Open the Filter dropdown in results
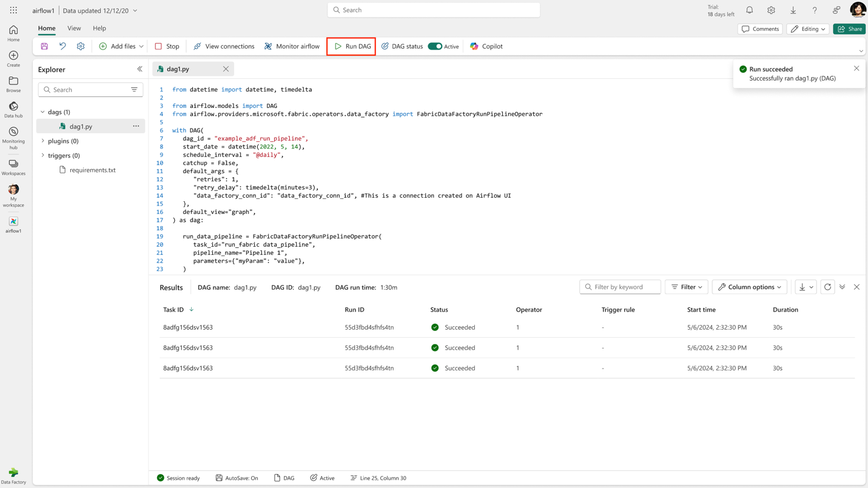The width and height of the screenshot is (868, 488). tap(687, 287)
